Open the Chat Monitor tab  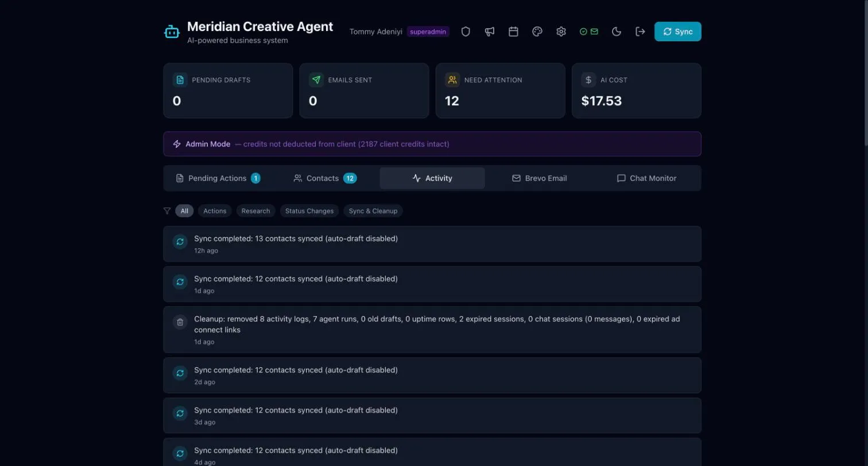click(x=646, y=178)
